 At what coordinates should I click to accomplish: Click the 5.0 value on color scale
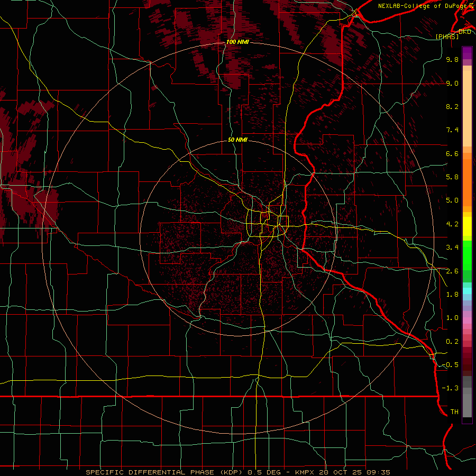[452, 200]
